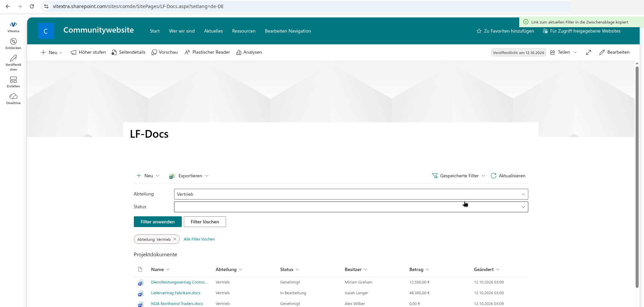Viewport: 644px width, 307px height.
Task: Click the Für Zugriff freigegebene Websites link
Action: [x=582, y=31]
